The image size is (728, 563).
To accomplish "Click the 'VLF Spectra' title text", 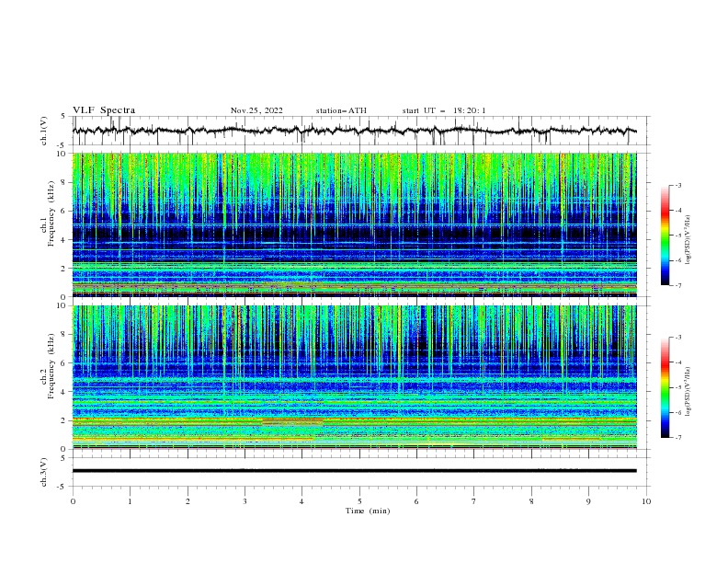I will point(104,110).
